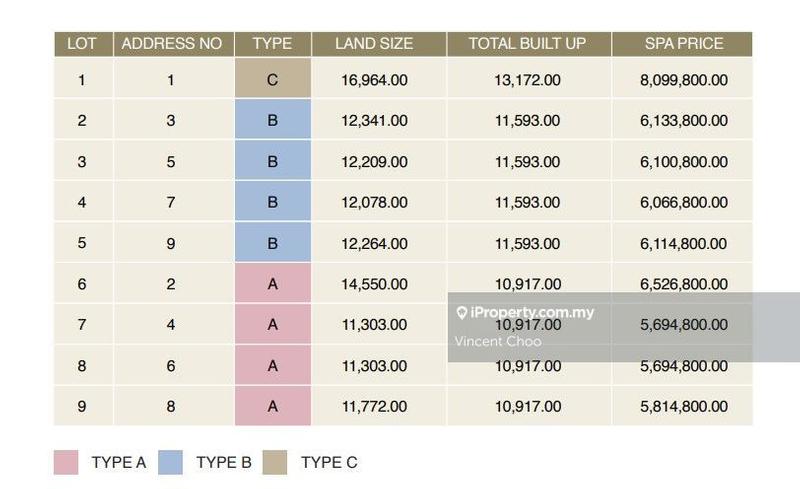This screenshot has width=800, height=489.
Task: Select the type C cell for lot 1
Action: point(272,80)
